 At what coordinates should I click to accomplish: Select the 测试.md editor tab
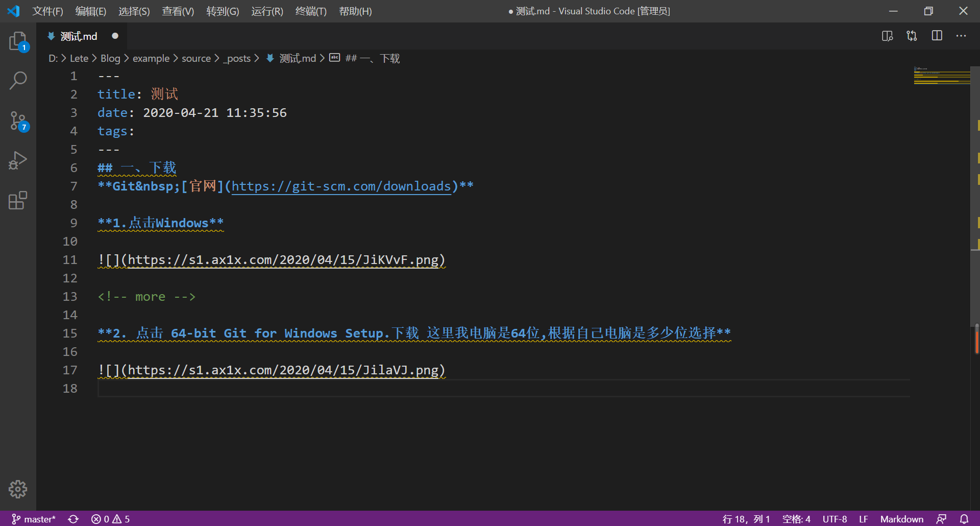click(x=79, y=36)
